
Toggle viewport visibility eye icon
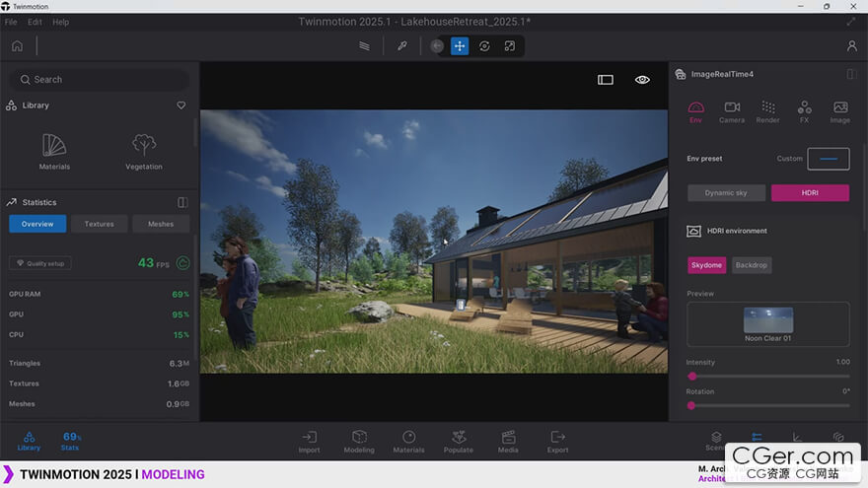point(642,80)
